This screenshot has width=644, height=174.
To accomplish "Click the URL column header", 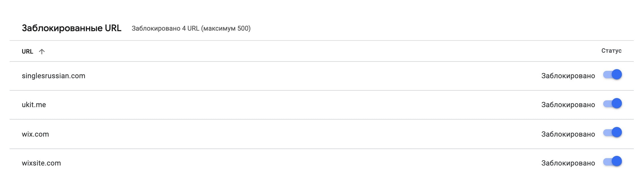I will coord(27,52).
